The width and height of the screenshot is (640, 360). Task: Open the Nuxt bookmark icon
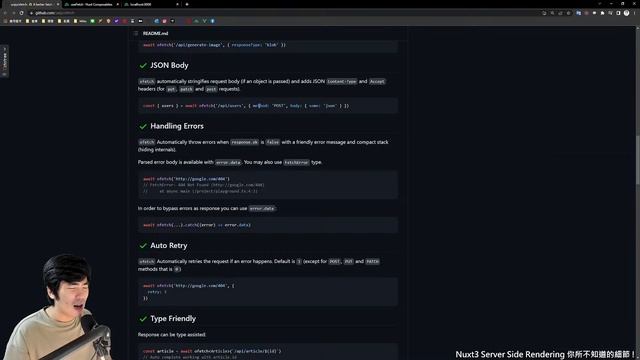(x=196, y=21)
